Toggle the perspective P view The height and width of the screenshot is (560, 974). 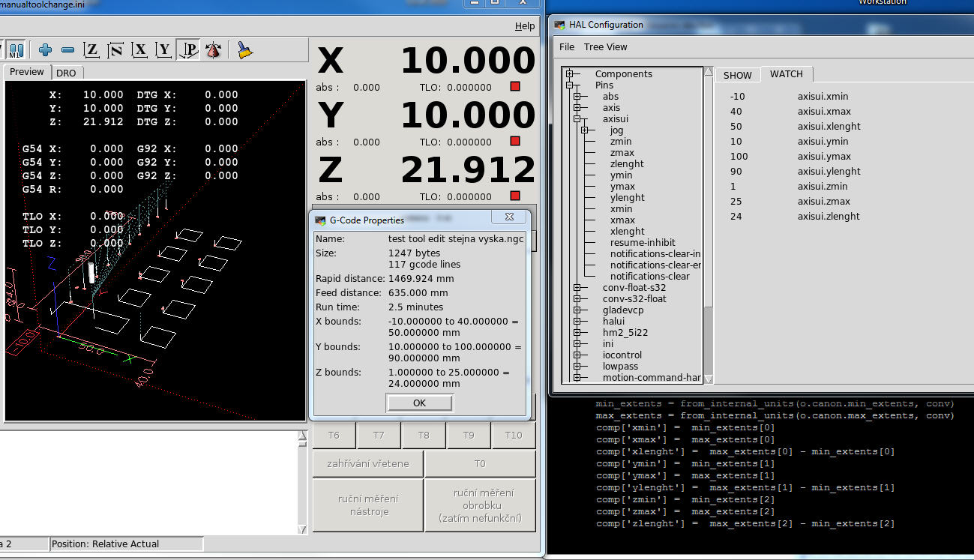tap(189, 50)
